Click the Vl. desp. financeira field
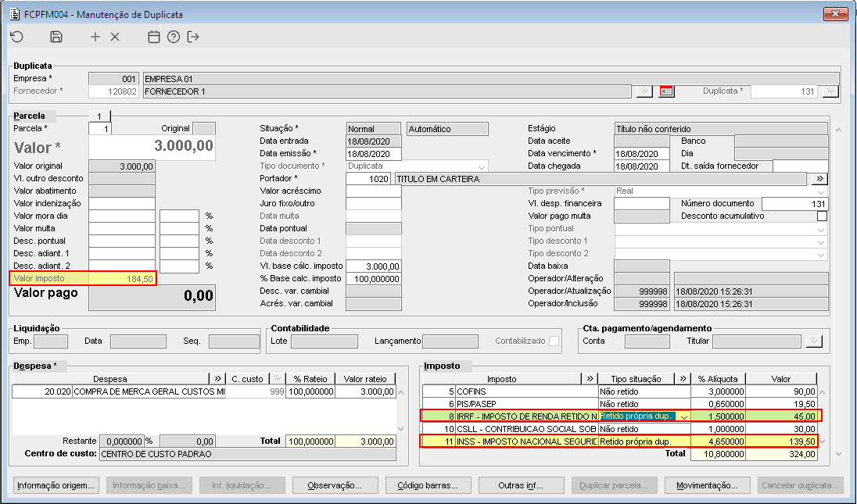The height and width of the screenshot is (504, 857). coord(642,204)
